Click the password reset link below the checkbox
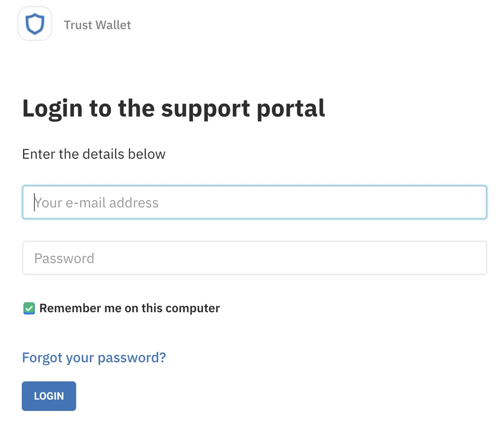Image resolution: width=504 pixels, height=434 pixels. 94,357
